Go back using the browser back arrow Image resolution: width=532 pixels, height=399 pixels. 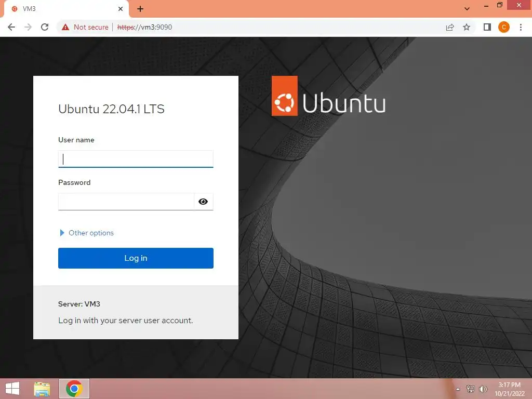click(x=11, y=27)
